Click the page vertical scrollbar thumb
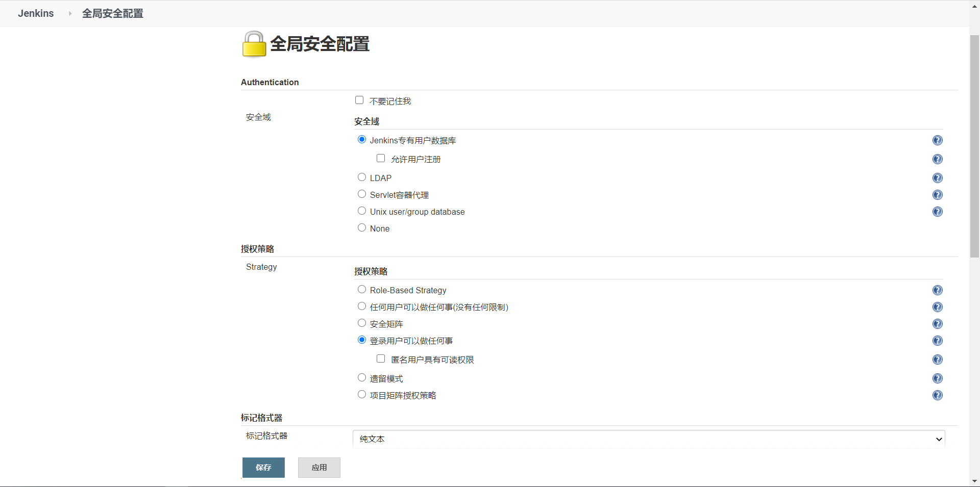980x487 pixels. (974, 146)
